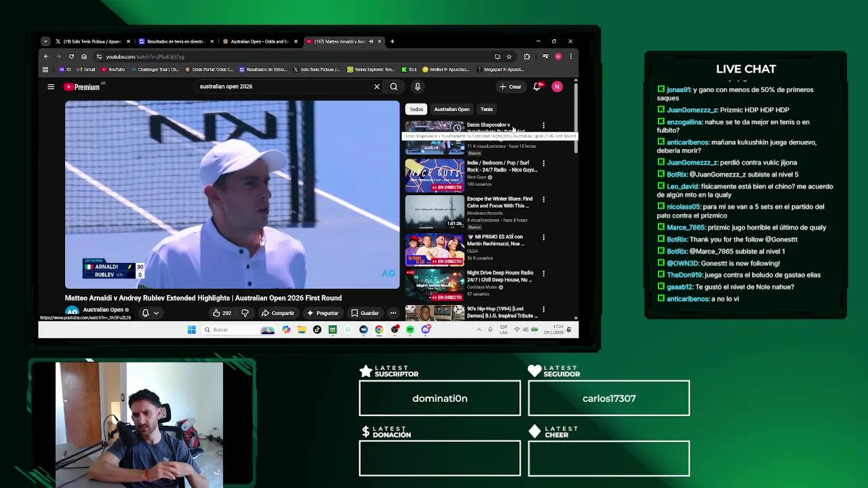Viewport: 868px width, 488px height.
Task: Open the tab search dropdown arrow
Action: click(45, 41)
